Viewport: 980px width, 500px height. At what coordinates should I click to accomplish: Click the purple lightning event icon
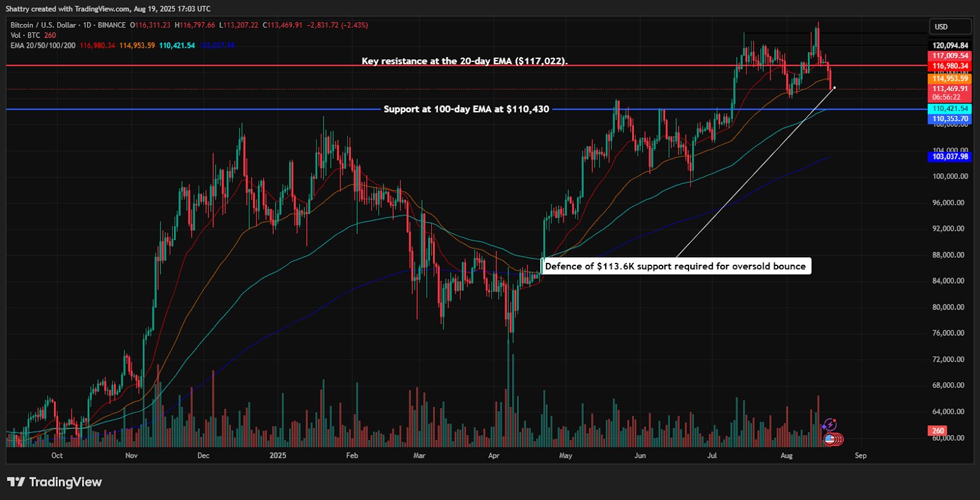point(829,425)
